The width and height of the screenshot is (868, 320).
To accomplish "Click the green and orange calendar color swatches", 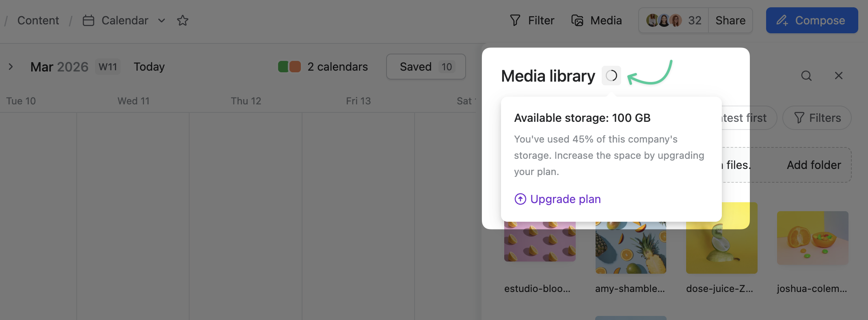I will (289, 67).
